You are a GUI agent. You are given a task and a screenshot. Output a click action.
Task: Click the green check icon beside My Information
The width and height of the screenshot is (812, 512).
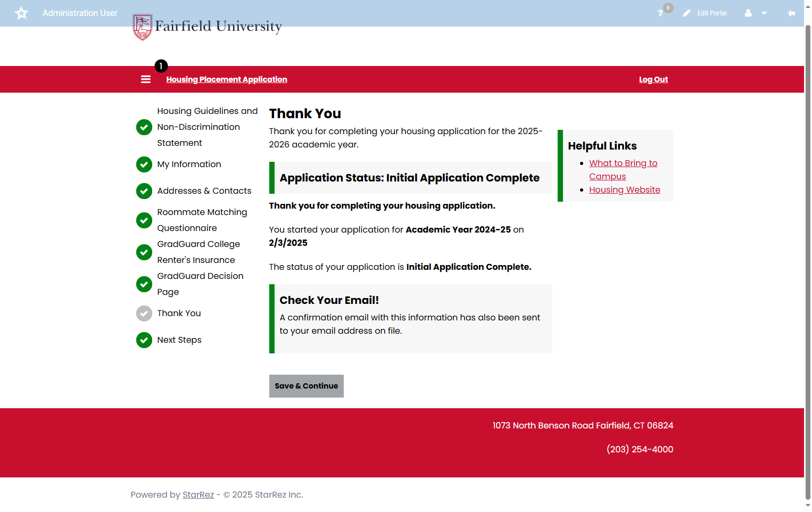[144, 164]
